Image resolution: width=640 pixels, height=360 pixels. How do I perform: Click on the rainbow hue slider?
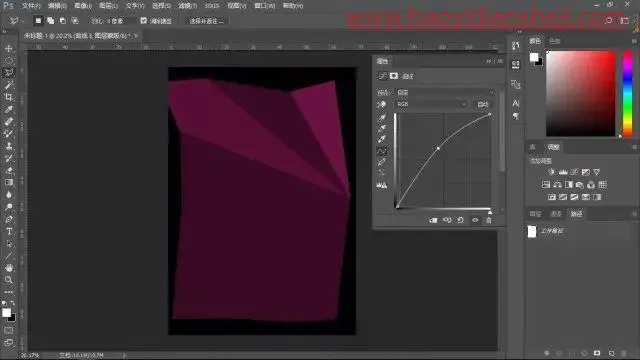627,93
